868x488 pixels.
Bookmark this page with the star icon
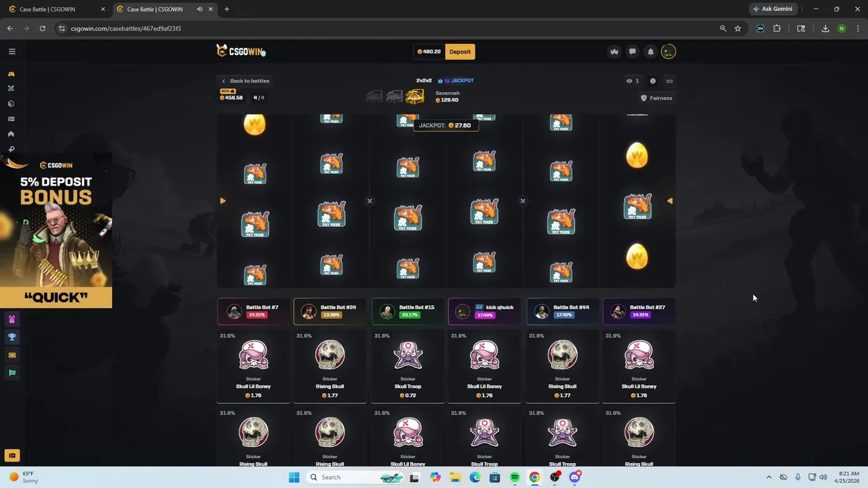(738, 28)
